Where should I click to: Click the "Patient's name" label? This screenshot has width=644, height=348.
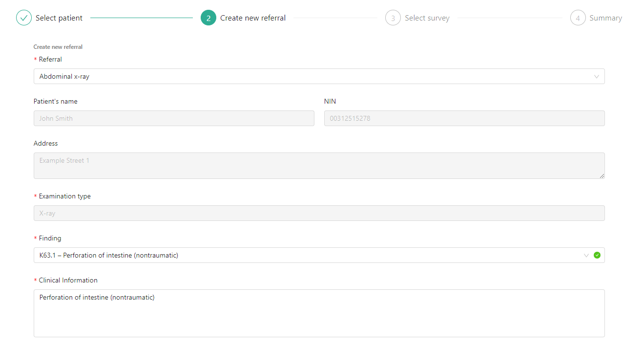click(x=56, y=102)
